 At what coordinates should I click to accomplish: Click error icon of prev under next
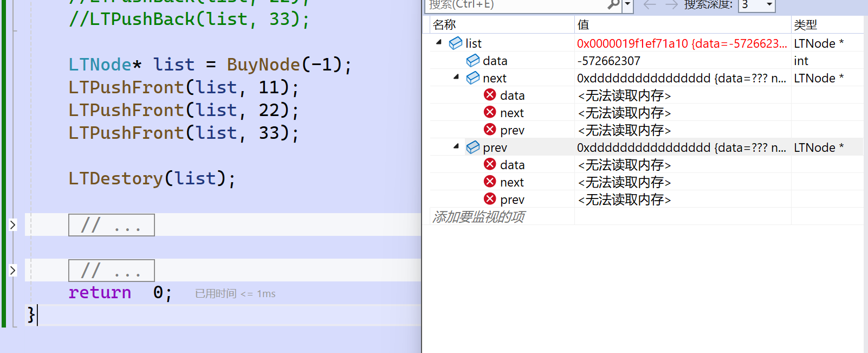(x=490, y=130)
